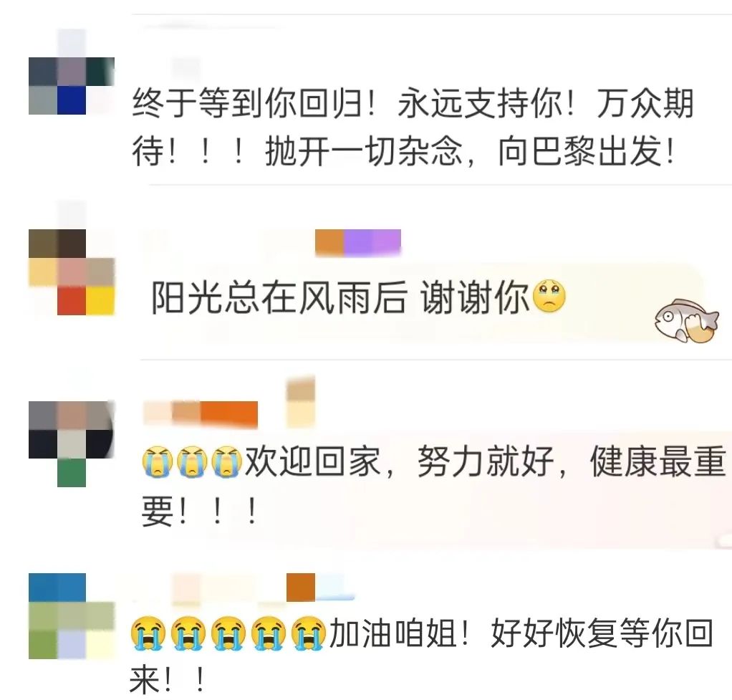
Task: Open the avatar beside 加油咱姐 comment
Action: (72, 616)
